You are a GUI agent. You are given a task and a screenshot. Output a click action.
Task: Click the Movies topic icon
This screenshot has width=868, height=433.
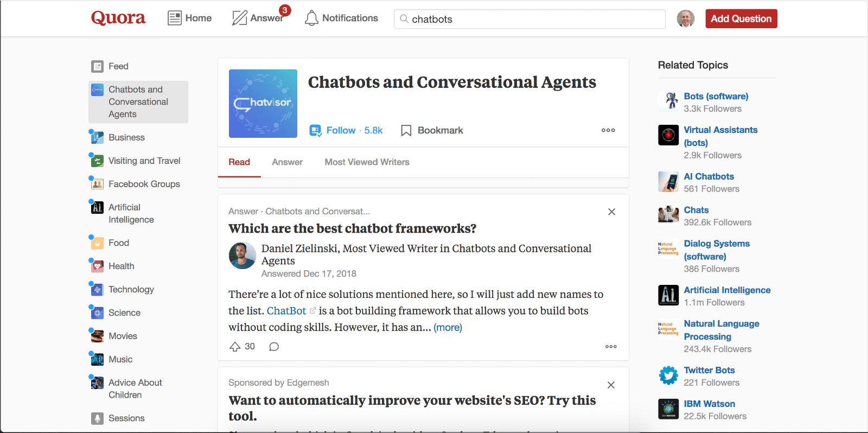97,336
